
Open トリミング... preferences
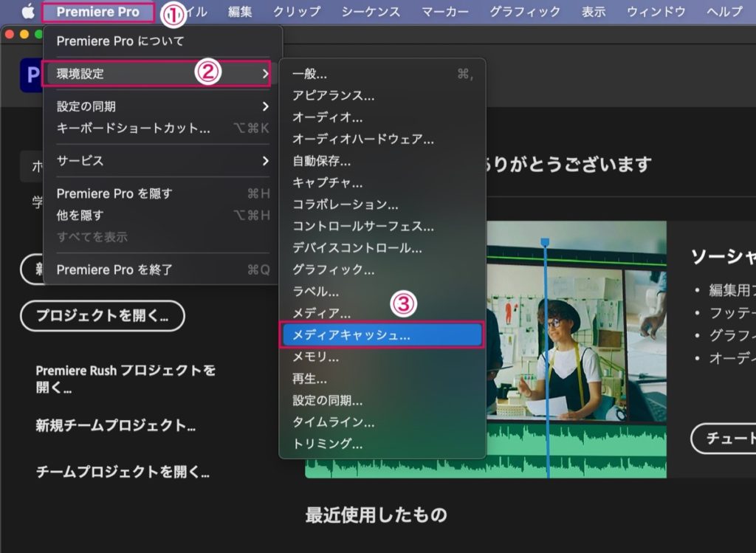(382, 444)
